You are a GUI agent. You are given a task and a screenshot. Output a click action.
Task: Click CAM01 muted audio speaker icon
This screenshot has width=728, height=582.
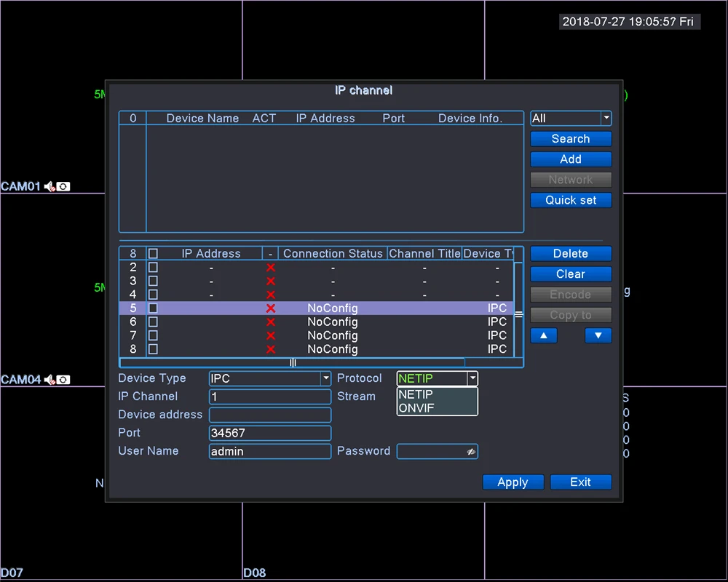pyautogui.click(x=50, y=186)
